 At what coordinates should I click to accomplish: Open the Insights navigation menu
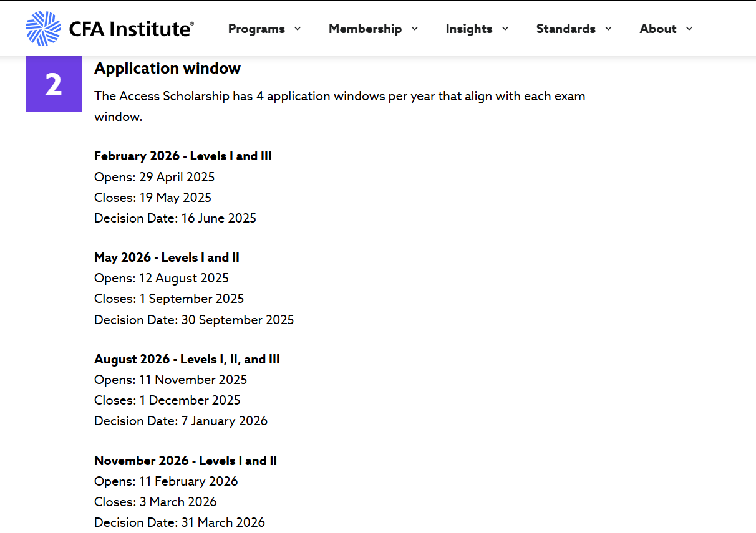[x=468, y=29]
